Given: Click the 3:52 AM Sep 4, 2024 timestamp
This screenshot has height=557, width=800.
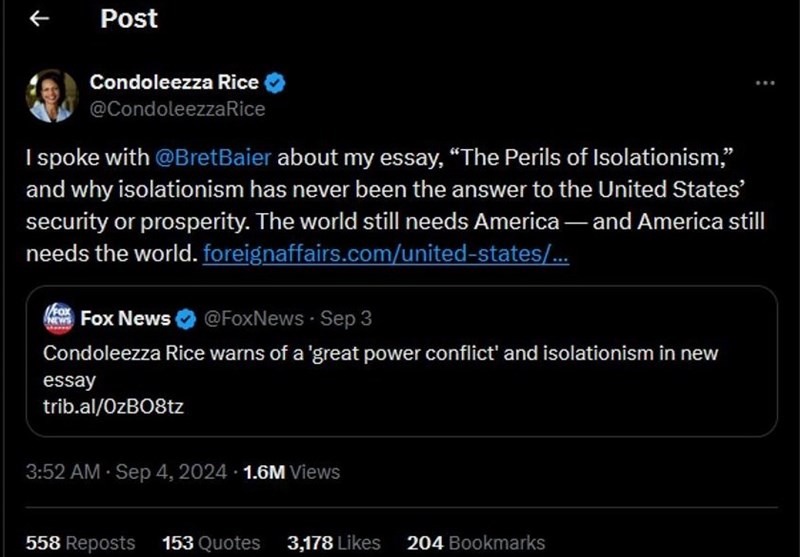Looking at the screenshot, I should click(x=129, y=472).
